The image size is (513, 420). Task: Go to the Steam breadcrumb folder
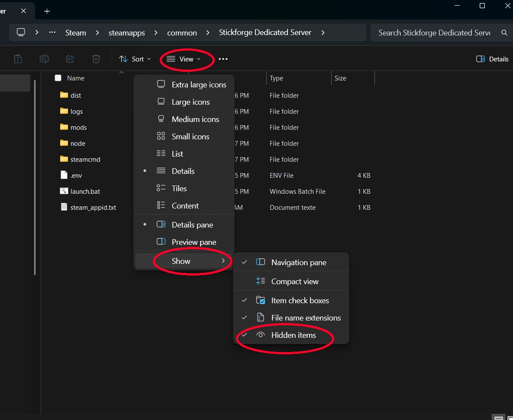(76, 33)
